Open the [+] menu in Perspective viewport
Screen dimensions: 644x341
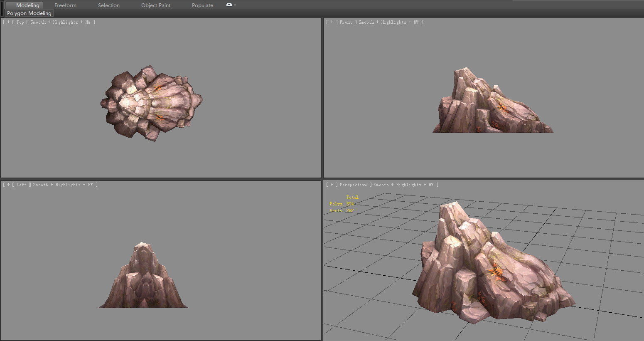point(332,185)
